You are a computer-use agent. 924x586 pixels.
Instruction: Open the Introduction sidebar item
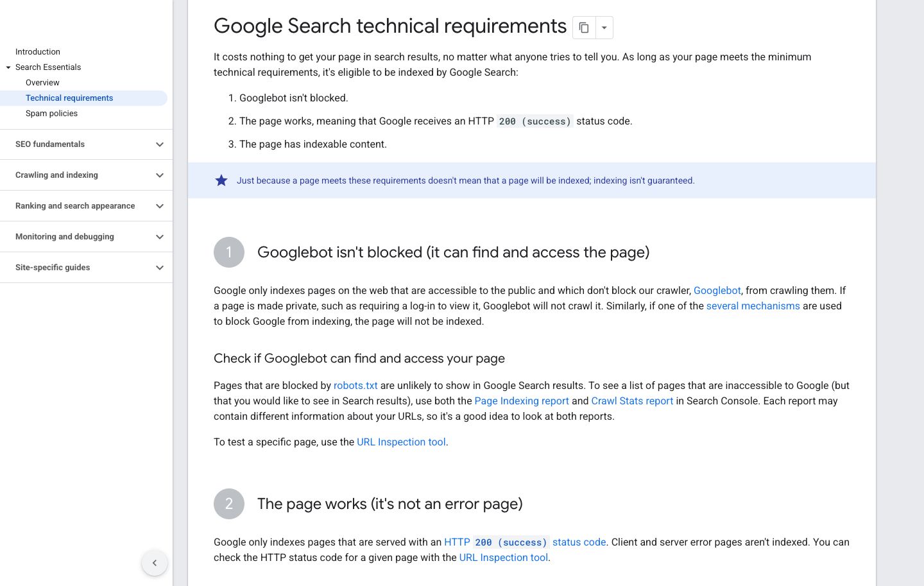tap(38, 52)
